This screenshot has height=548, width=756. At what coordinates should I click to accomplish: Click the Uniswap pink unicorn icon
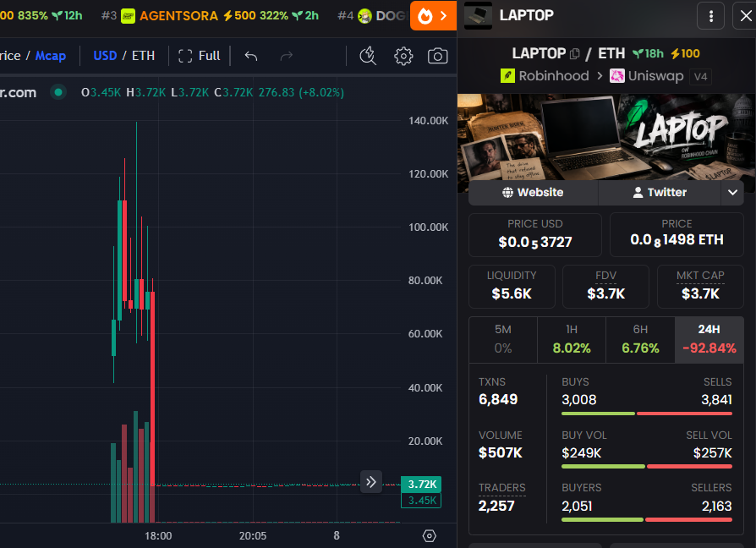[x=616, y=76]
